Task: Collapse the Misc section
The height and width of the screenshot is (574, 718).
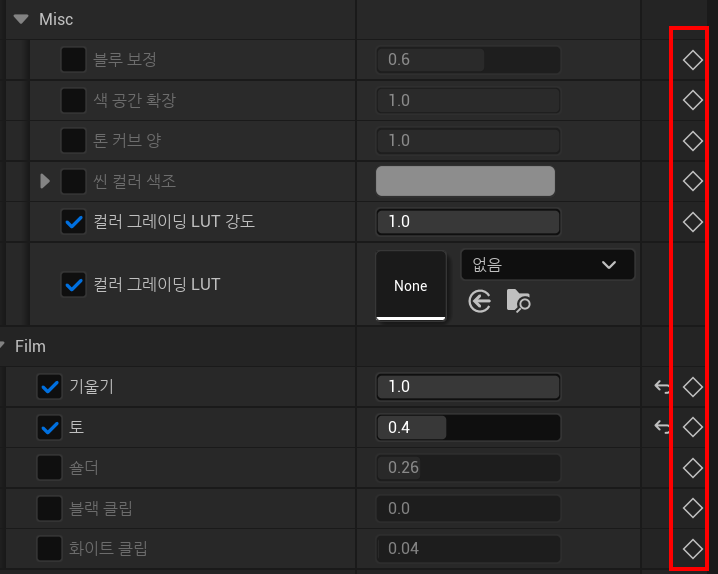Action: coord(21,19)
